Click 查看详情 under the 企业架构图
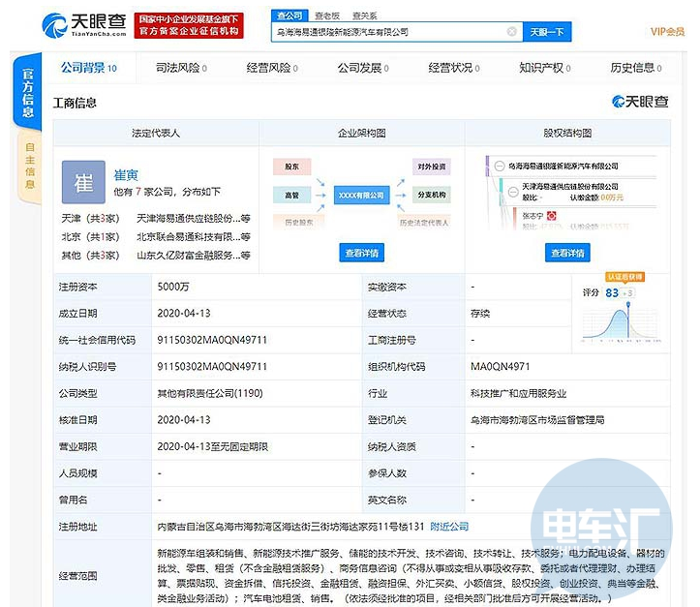Viewport: 700px width, 607px height. click(361, 254)
